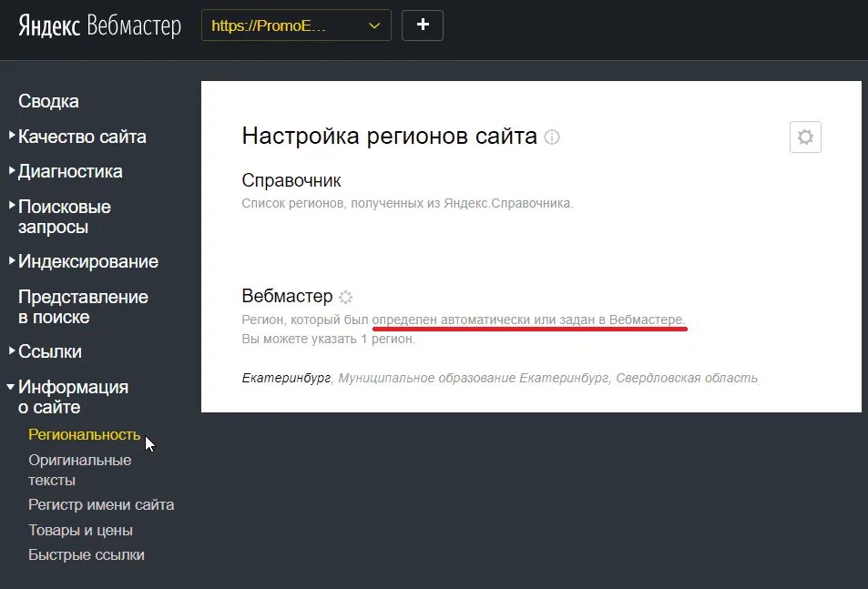Click the settings gear in the regions panel

804,137
